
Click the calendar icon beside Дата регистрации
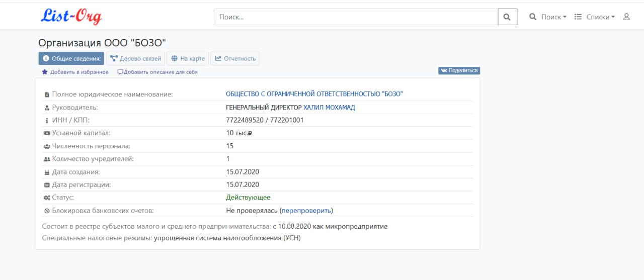tap(47, 185)
